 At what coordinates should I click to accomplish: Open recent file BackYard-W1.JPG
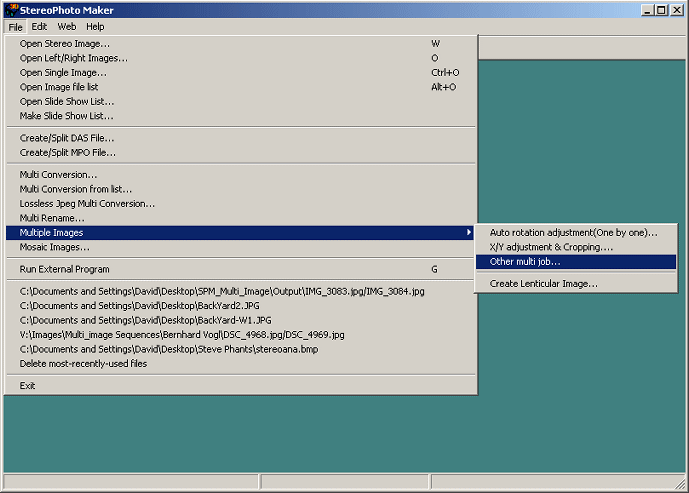pos(241,320)
